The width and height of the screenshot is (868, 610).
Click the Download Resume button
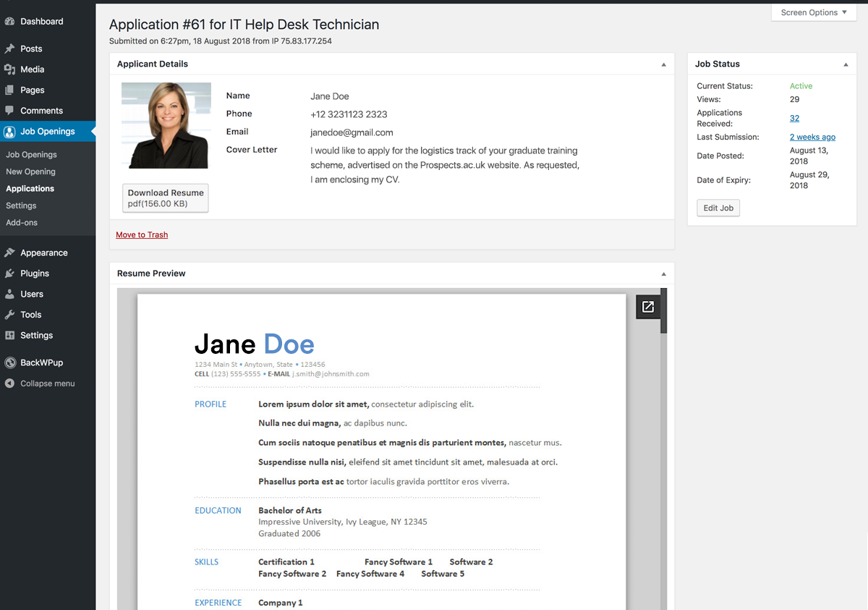click(x=166, y=198)
